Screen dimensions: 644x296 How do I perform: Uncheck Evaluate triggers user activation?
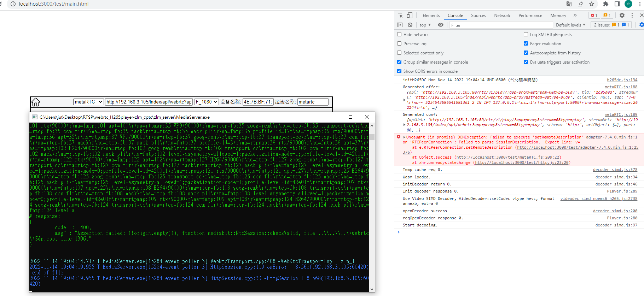pyautogui.click(x=526, y=62)
